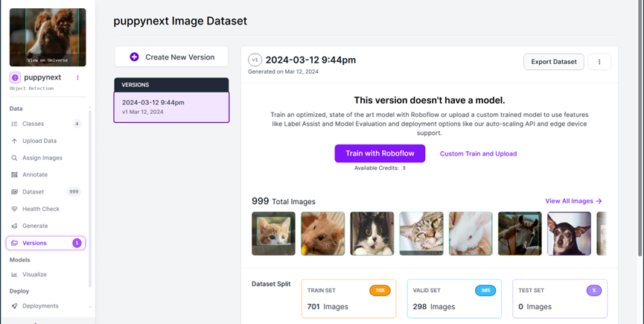Screen dimensions: 644x324
Task: Open the Custom Train and Upload link
Action: click(x=478, y=153)
